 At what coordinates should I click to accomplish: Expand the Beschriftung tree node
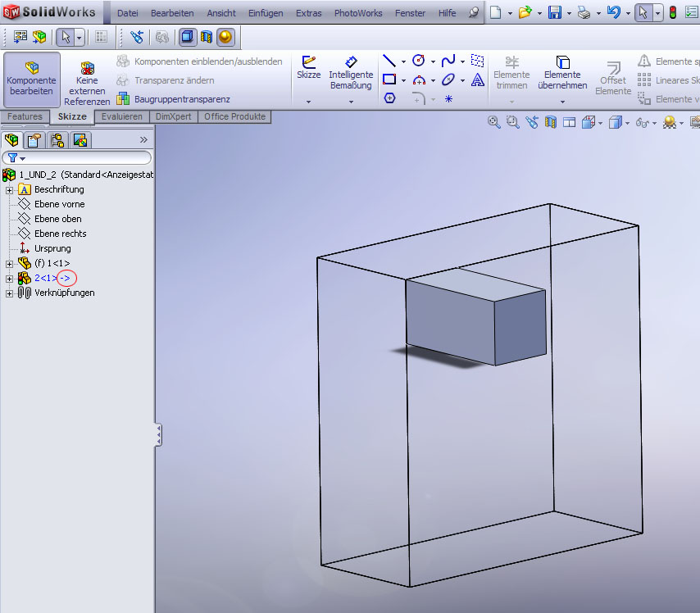pyautogui.click(x=9, y=190)
